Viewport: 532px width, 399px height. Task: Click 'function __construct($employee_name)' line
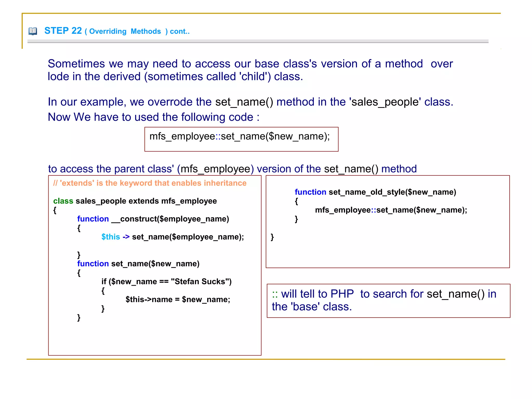tap(153, 219)
